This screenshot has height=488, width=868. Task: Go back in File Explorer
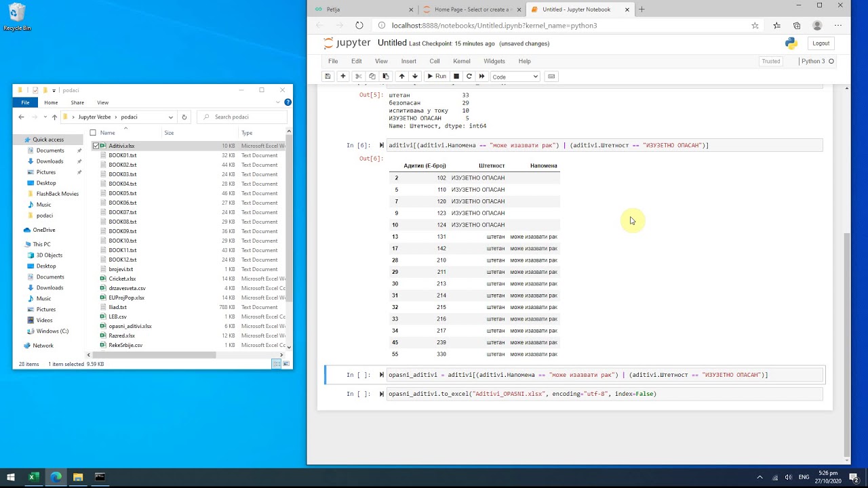[x=22, y=117]
